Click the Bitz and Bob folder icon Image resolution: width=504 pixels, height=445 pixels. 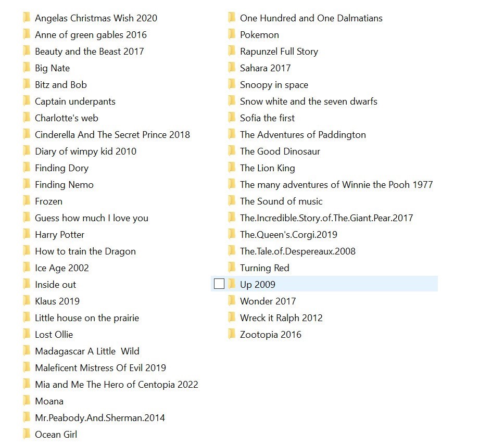(x=27, y=84)
